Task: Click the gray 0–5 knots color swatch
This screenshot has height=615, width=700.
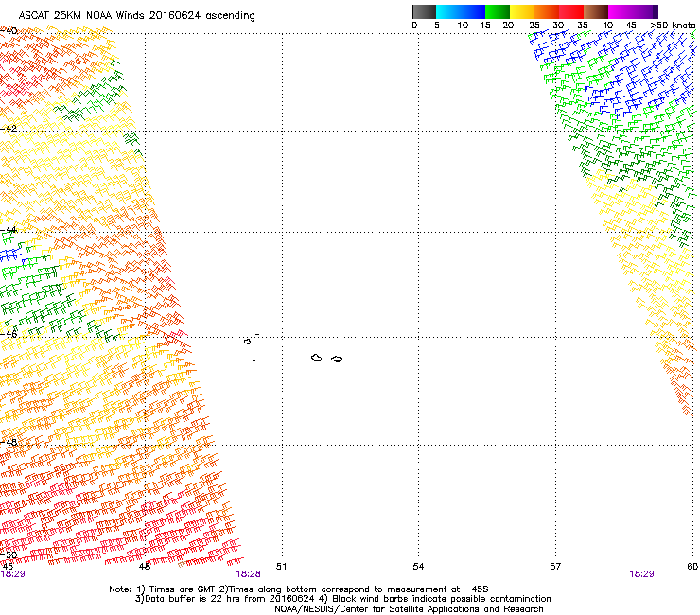Action: pyautogui.click(x=424, y=11)
